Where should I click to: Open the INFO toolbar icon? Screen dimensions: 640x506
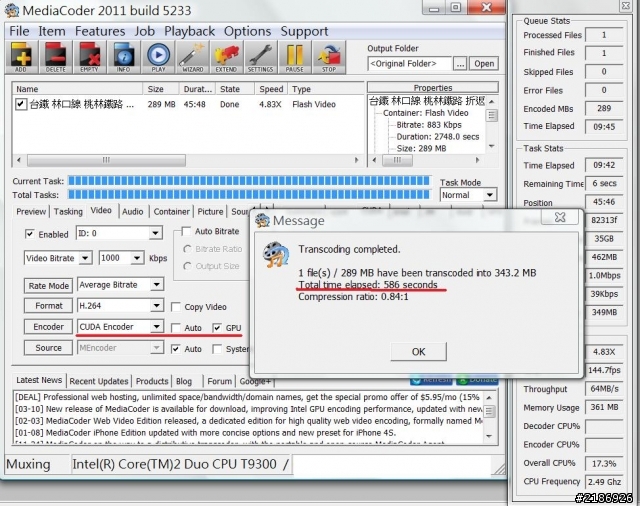(124, 57)
